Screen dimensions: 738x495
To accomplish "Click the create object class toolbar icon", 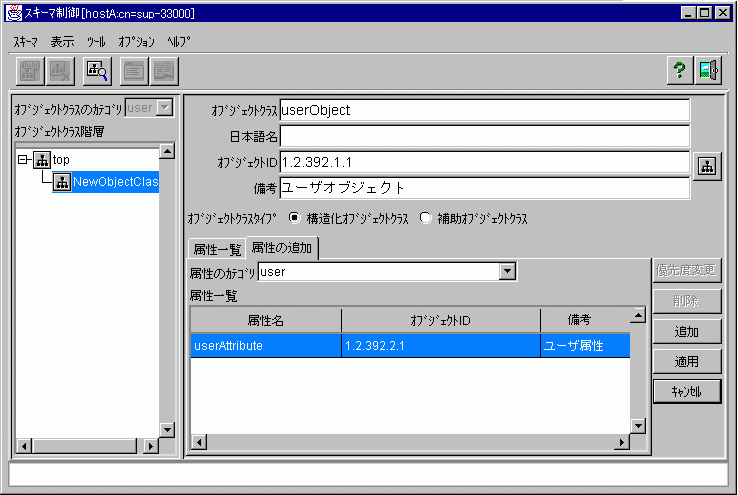I will pyautogui.click(x=30, y=72).
